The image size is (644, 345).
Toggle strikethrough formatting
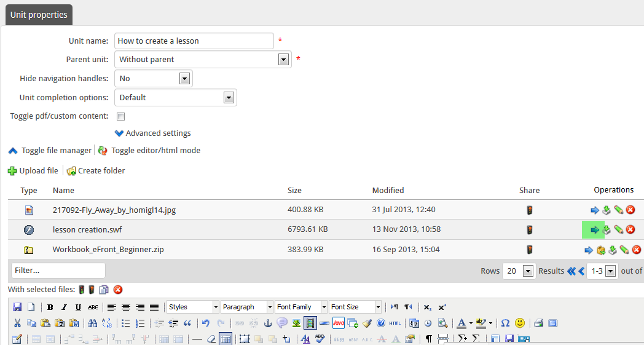click(x=93, y=307)
